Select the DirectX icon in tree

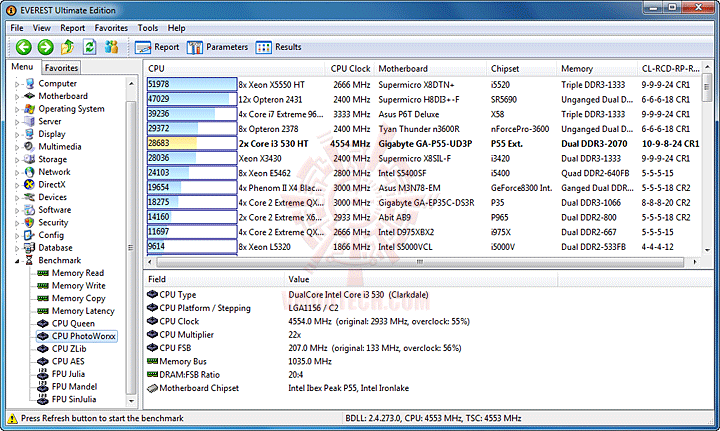click(30, 185)
